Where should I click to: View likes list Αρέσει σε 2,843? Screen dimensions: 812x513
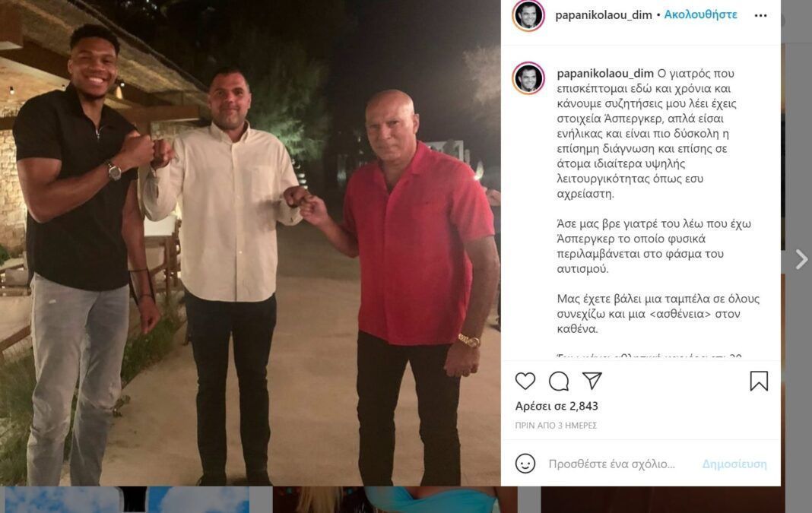[557, 406]
